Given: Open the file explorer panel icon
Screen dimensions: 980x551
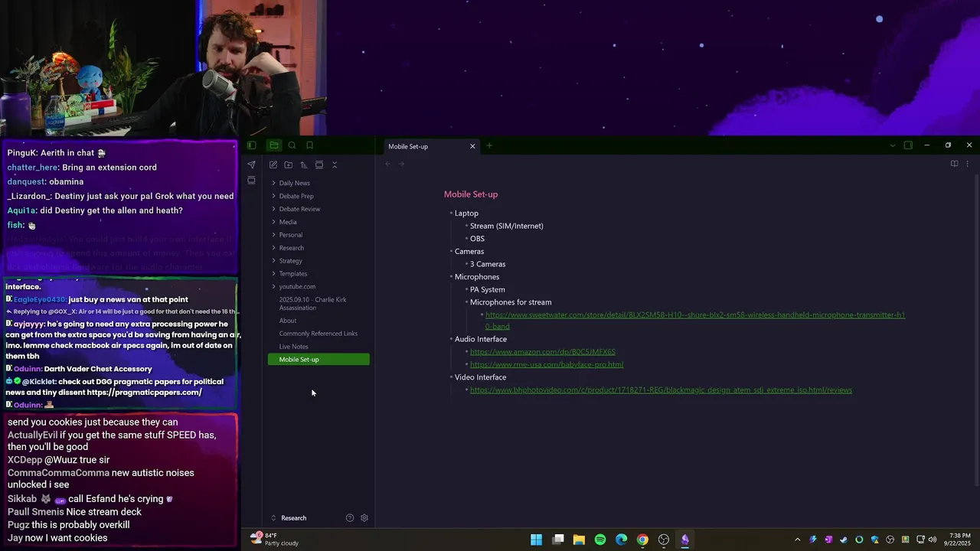Looking at the screenshot, I should click(x=273, y=145).
